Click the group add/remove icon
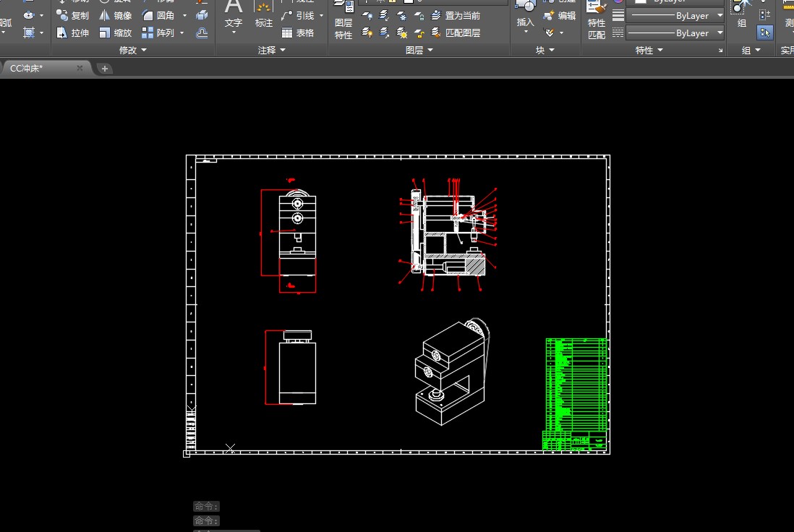The height and width of the screenshot is (532, 794). [764, 15]
